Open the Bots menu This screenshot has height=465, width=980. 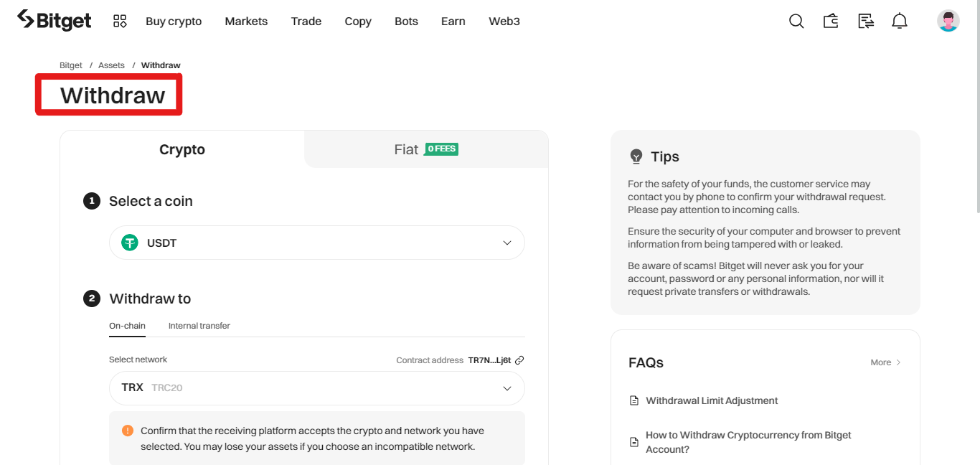click(x=406, y=21)
